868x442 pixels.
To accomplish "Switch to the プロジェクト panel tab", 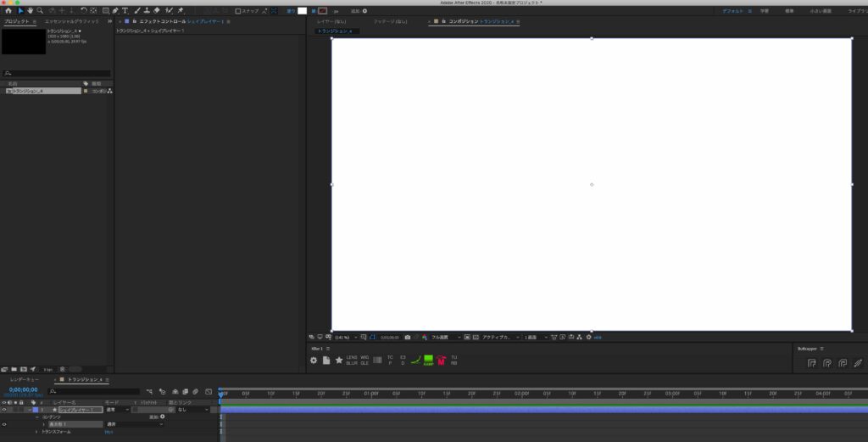I will tap(17, 21).
